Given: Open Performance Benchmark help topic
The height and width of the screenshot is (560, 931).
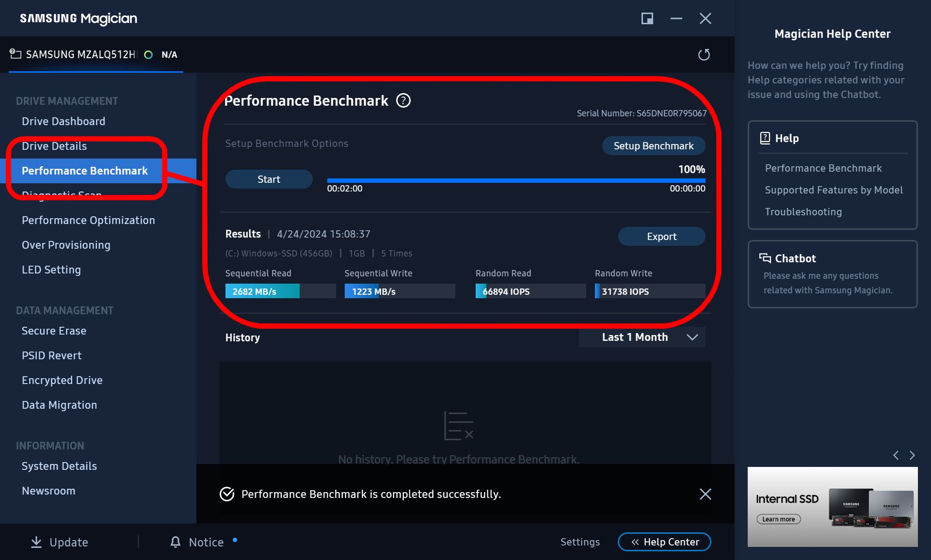Looking at the screenshot, I should pos(823,168).
